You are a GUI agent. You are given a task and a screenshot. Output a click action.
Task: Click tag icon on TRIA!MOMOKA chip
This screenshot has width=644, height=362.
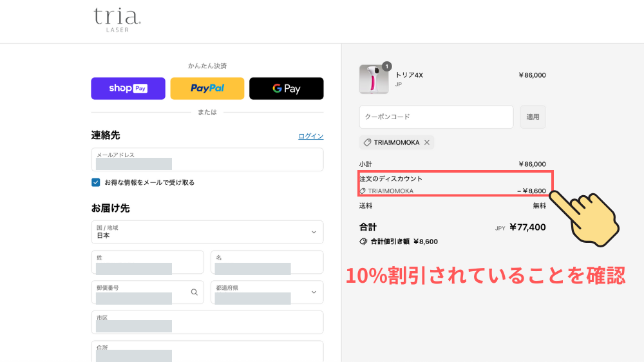coord(367,142)
